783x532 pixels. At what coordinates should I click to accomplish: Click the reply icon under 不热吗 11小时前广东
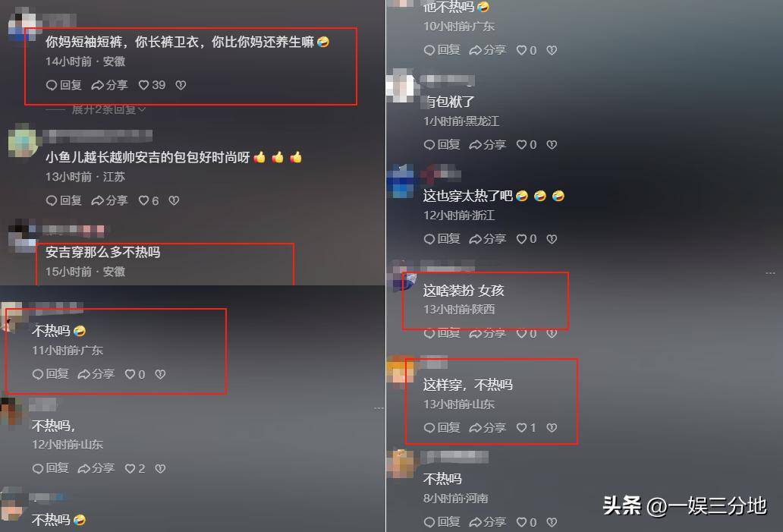pos(50,374)
